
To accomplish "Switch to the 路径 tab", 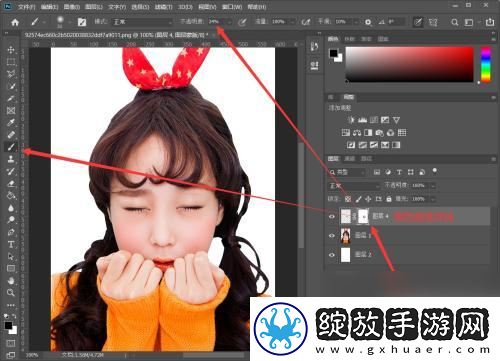I will point(366,159).
